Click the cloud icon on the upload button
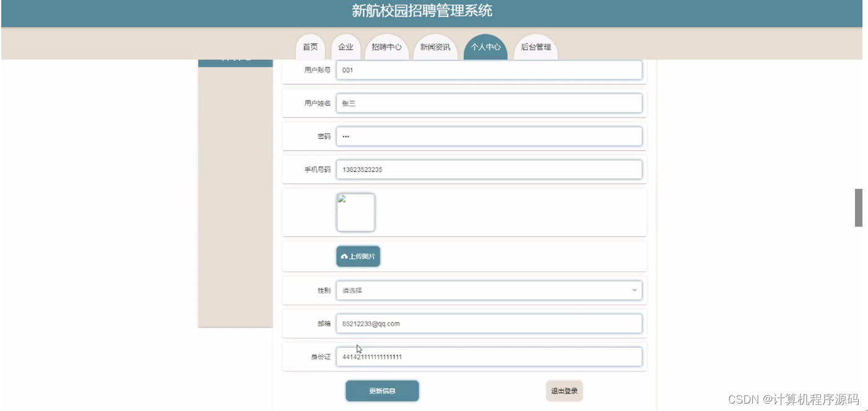The height and width of the screenshot is (411, 868). point(345,256)
